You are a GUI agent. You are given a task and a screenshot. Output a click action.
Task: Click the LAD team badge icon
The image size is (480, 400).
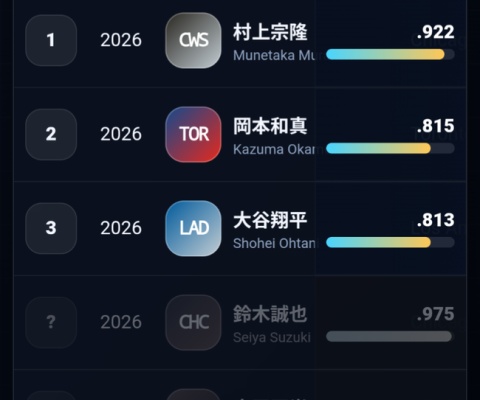(x=193, y=228)
